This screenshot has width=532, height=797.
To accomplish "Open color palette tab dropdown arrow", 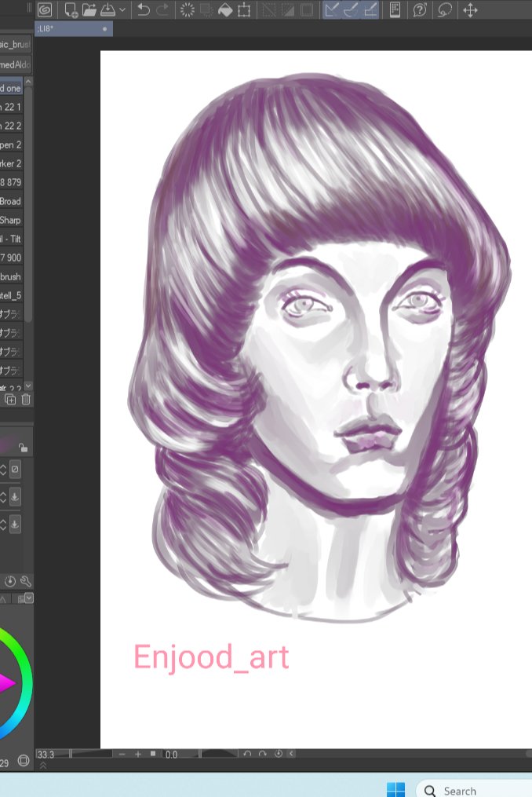I will 29,598.
